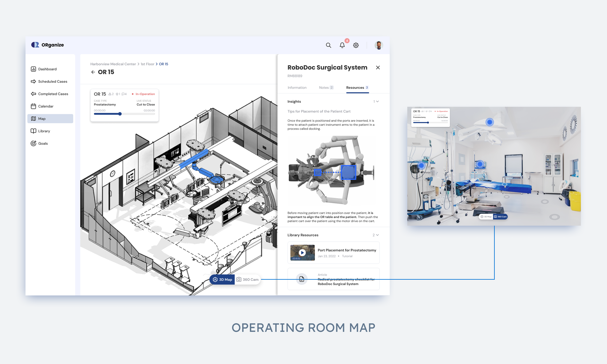Close the RoboDoc Surgical System panel
Screen dimensions: 607x364
click(378, 68)
